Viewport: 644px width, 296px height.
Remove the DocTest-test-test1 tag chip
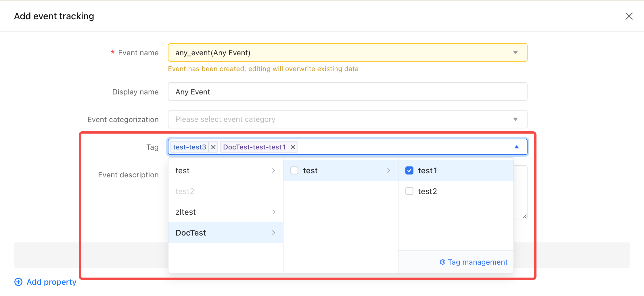[293, 147]
